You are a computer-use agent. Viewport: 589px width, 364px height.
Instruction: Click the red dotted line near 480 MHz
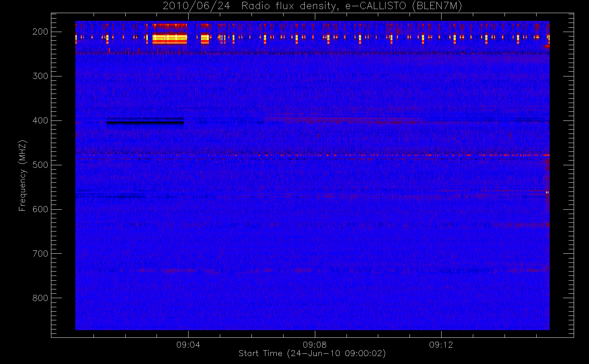point(312,155)
